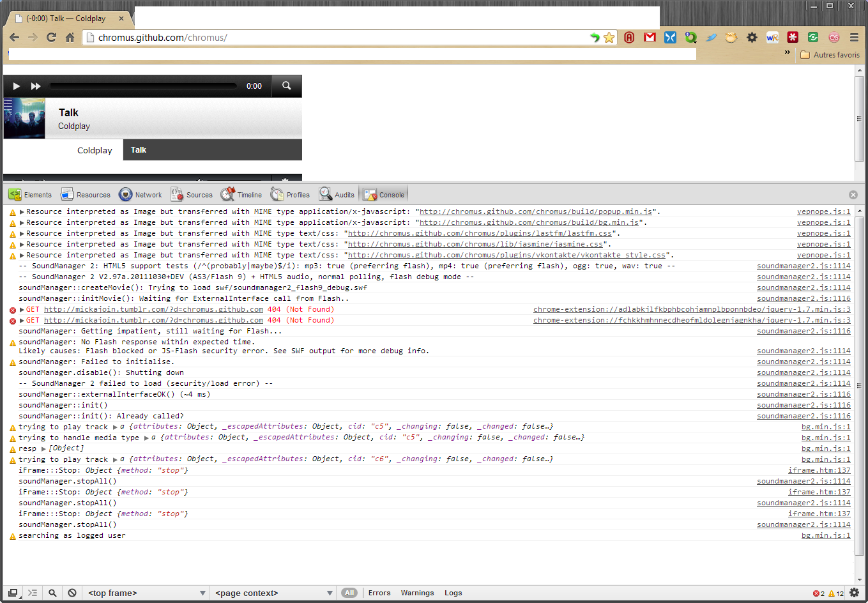Switch to the Console panel
The height and width of the screenshot is (603, 868).
(383, 195)
